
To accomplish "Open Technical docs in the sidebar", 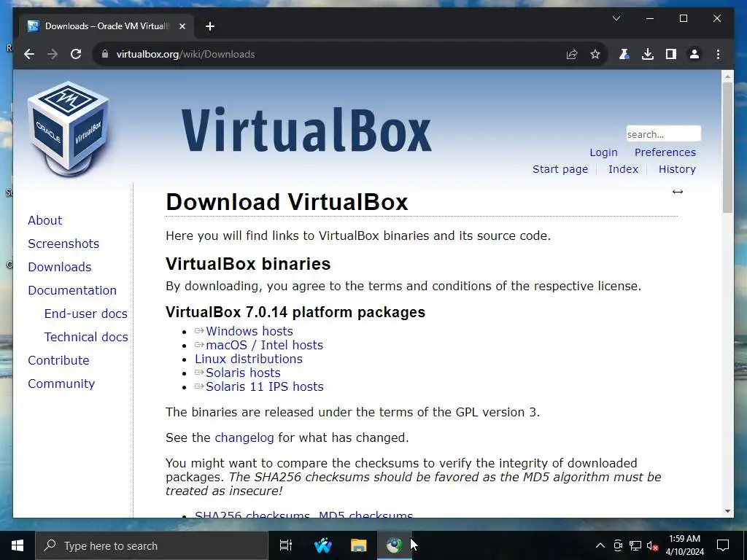I will click(x=86, y=337).
